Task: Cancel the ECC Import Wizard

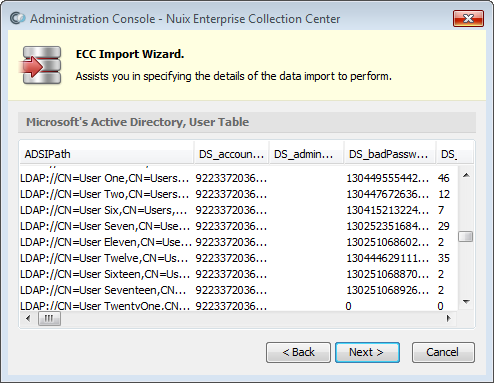Action: [443, 352]
